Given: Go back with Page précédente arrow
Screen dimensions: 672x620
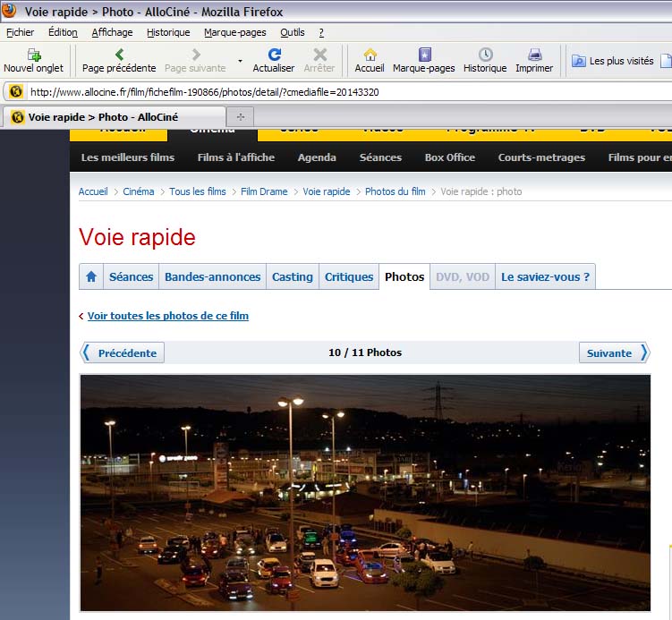Looking at the screenshot, I should 119,55.
